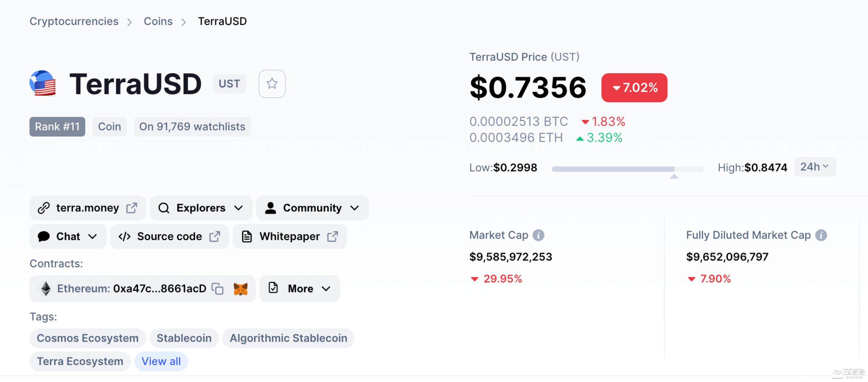Click the Ethereum contract copy icon
Screen dimensions: 868x382
[220, 288]
